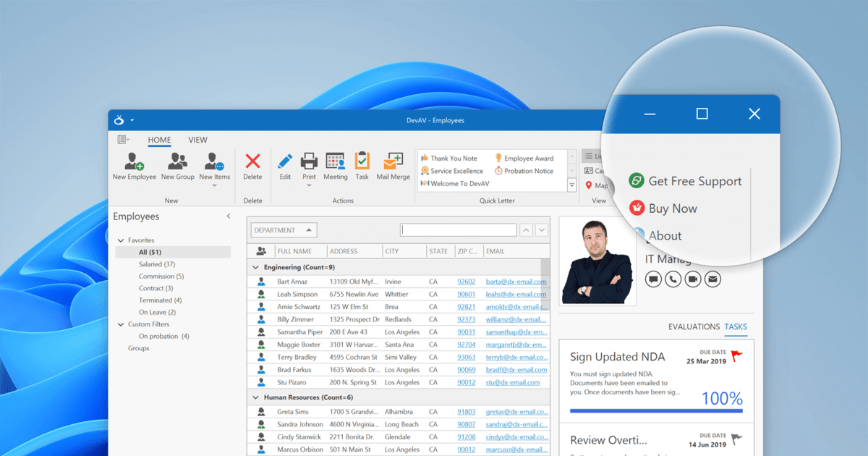Image resolution: width=868 pixels, height=456 pixels.
Task: Click the New Items icon
Action: point(215,161)
